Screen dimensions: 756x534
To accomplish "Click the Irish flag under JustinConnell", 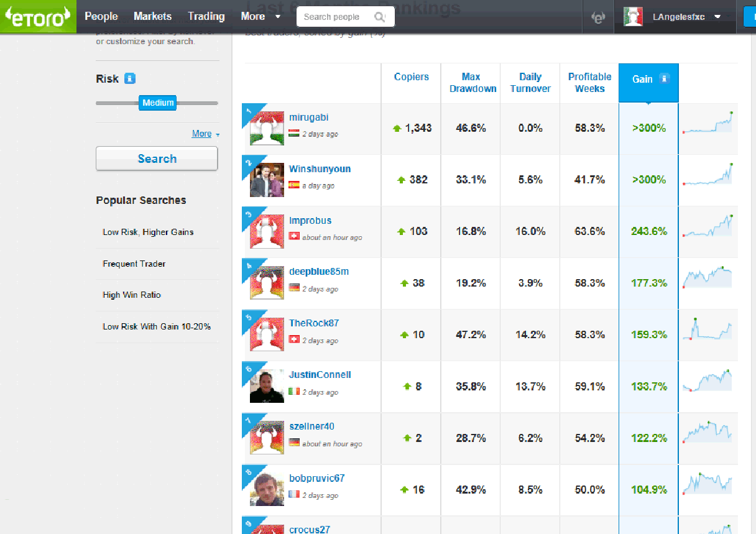I will pos(294,391).
